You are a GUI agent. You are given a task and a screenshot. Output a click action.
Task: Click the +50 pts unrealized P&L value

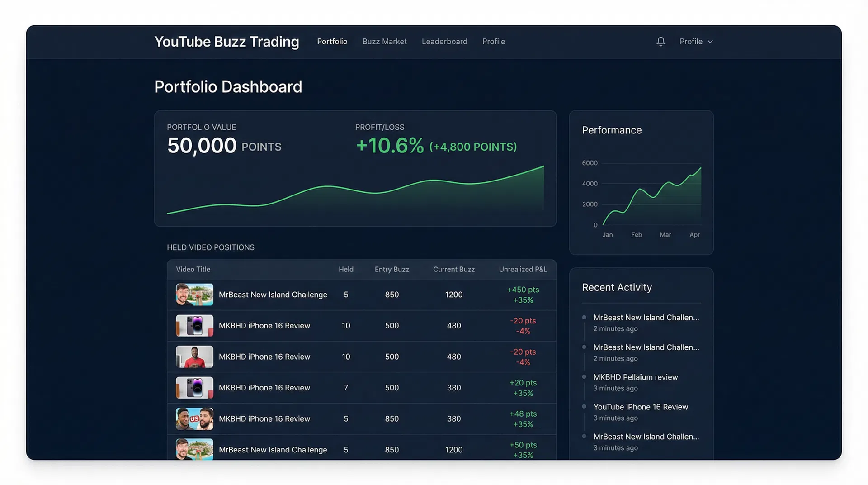click(523, 445)
